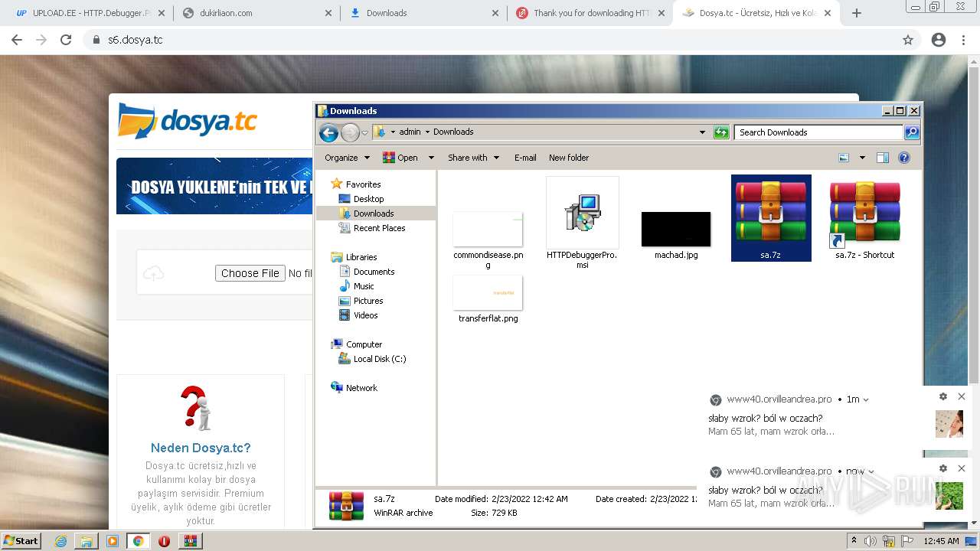
Task: Select Network in navigation pane
Action: (x=361, y=388)
